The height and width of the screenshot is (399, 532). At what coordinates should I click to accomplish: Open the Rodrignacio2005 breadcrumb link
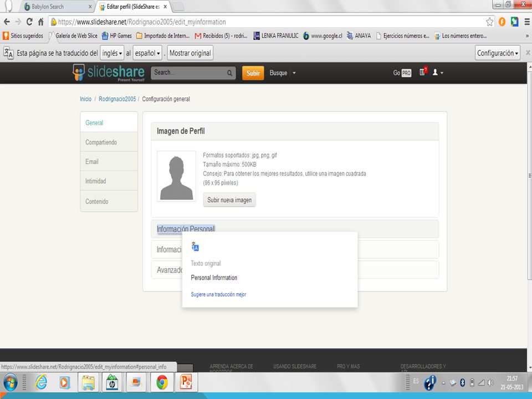click(117, 99)
